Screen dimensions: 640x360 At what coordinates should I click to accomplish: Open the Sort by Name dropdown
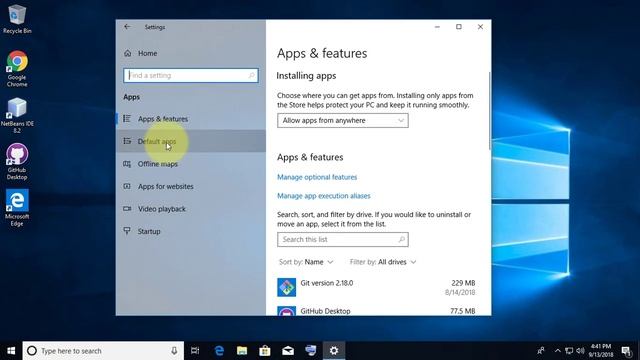coord(306,262)
